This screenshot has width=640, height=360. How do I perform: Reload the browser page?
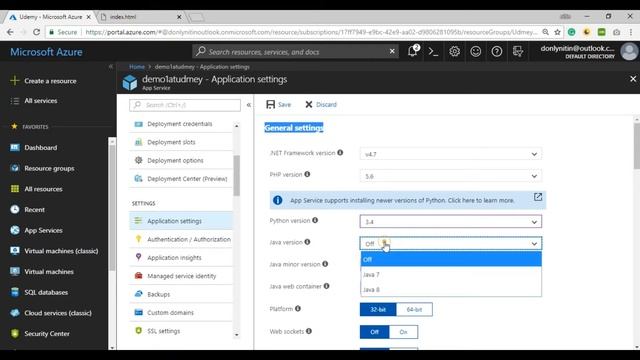pyautogui.click(x=36, y=32)
